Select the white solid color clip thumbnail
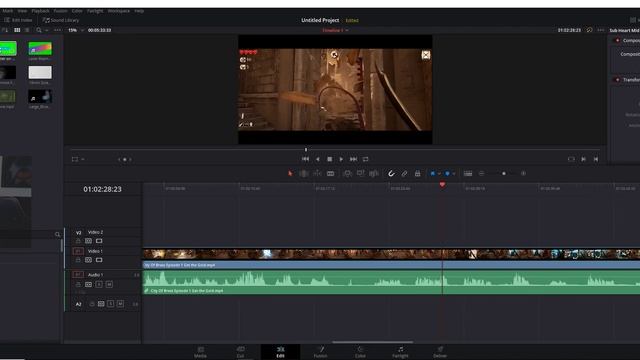 click(x=40, y=72)
